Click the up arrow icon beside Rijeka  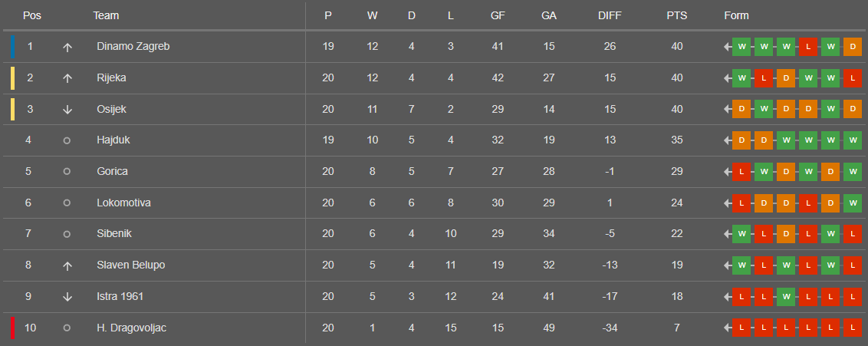[x=67, y=78]
